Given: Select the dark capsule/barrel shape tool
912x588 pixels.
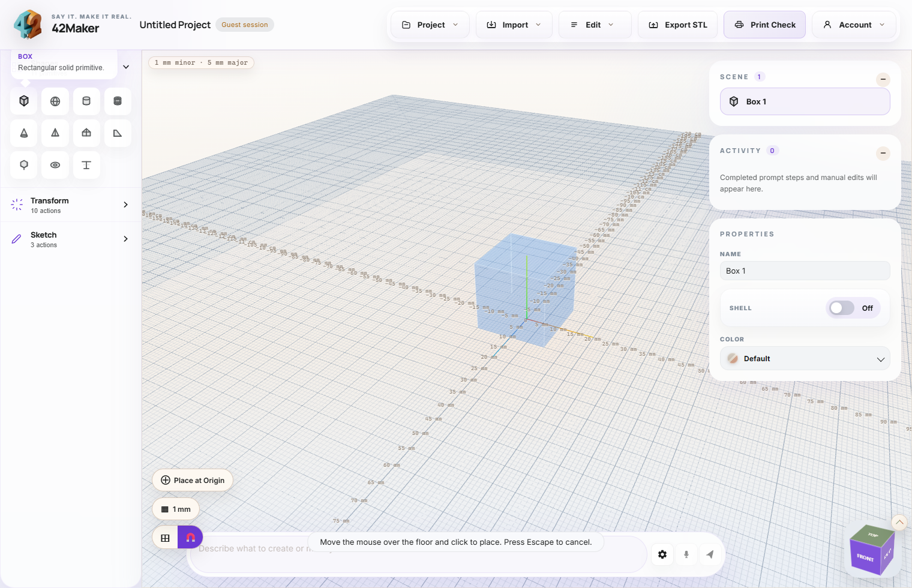Looking at the screenshot, I should point(118,101).
